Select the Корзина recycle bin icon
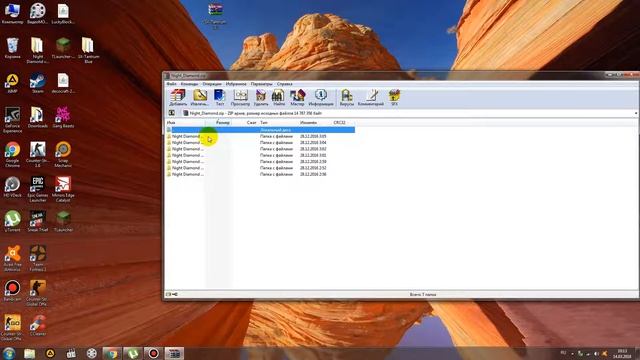640x360 pixels. coord(12,48)
